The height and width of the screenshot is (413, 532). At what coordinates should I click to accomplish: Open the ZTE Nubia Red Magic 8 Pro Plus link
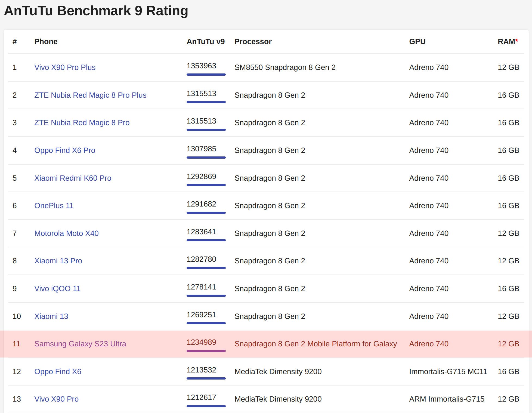click(x=90, y=95)
